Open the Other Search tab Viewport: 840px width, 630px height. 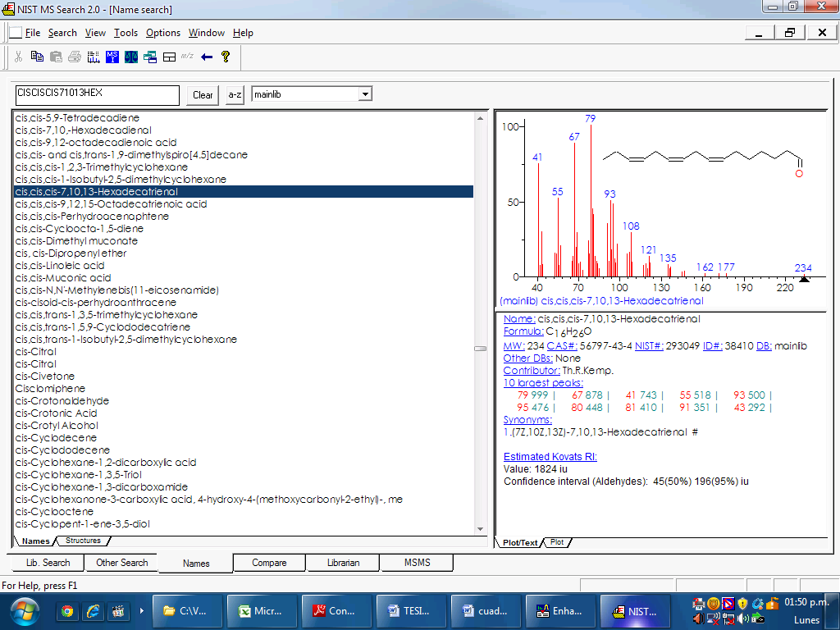pos(121,563)
